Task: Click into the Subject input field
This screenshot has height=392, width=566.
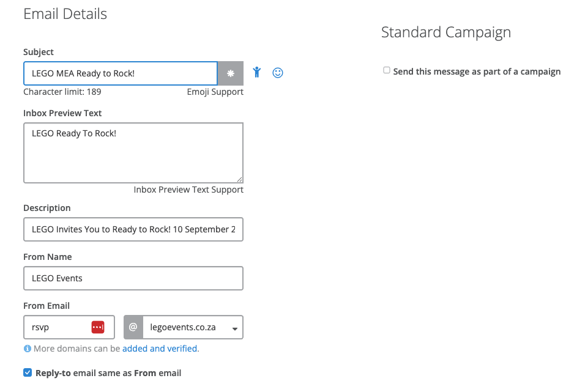Action: [120, 73]
